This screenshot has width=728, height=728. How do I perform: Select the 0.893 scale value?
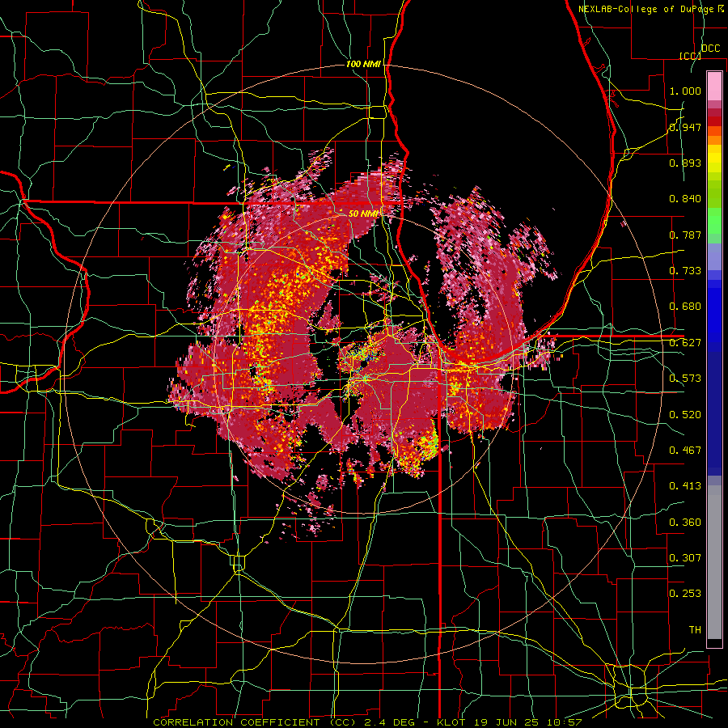pos(685,163)
